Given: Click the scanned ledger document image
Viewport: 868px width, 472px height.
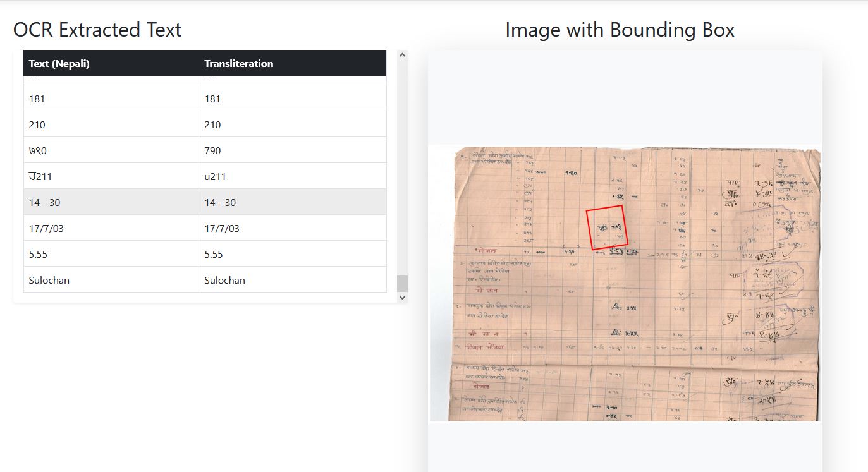Looking at the screenshot, I should point(625,284).
